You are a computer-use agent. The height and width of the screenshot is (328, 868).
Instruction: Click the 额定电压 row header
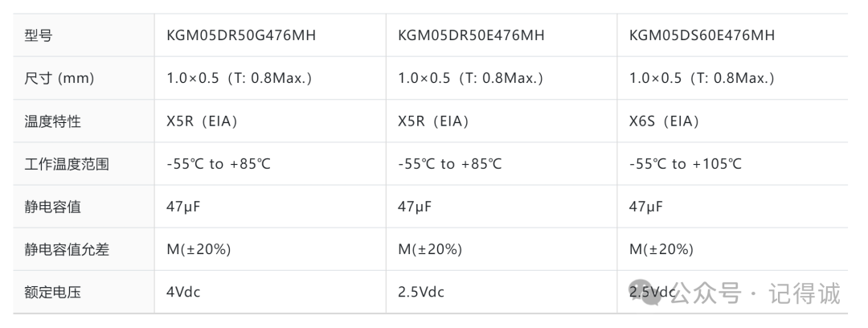[x=52, y=292]
